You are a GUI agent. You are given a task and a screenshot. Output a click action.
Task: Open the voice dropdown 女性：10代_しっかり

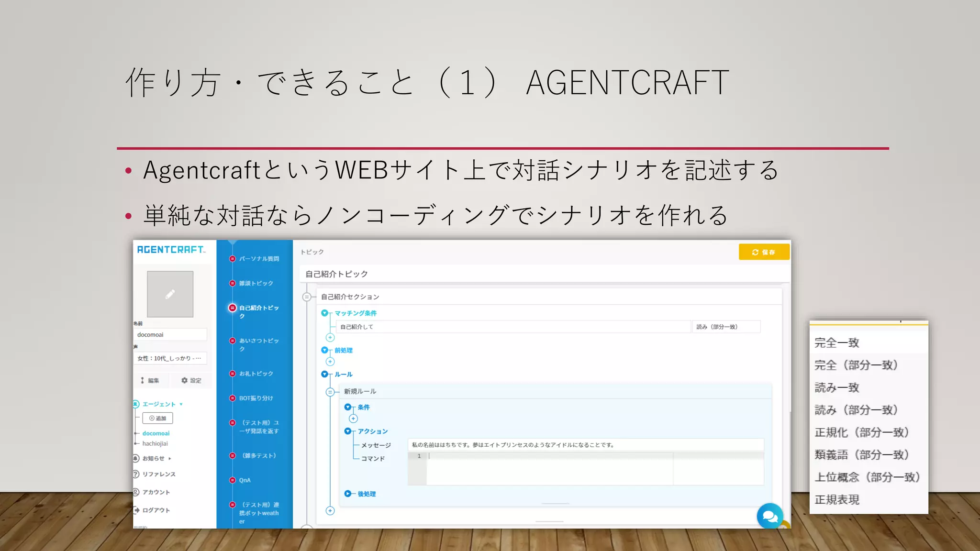click(x=170, y=358)
